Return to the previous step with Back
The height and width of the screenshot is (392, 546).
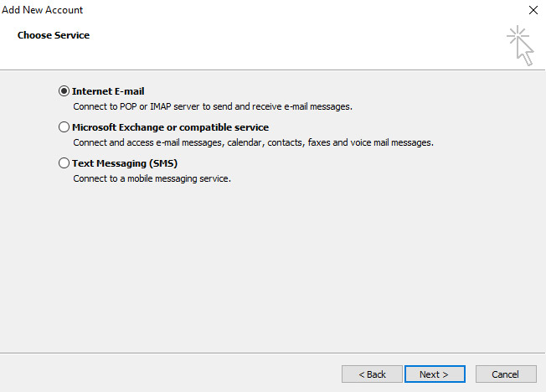coord(372,374)
